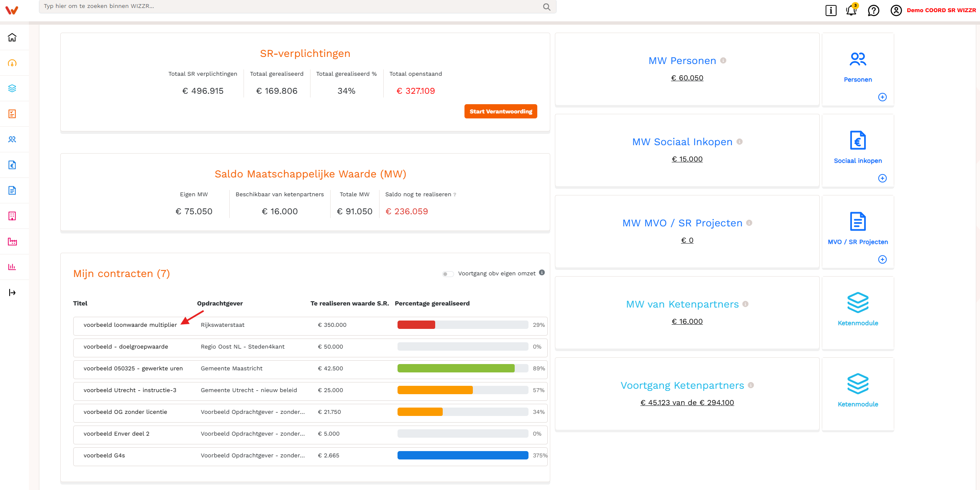The width and height of the screenshot is (980, 490).
Task: Click the Start Verantwoording button
Action: [500, 111]
